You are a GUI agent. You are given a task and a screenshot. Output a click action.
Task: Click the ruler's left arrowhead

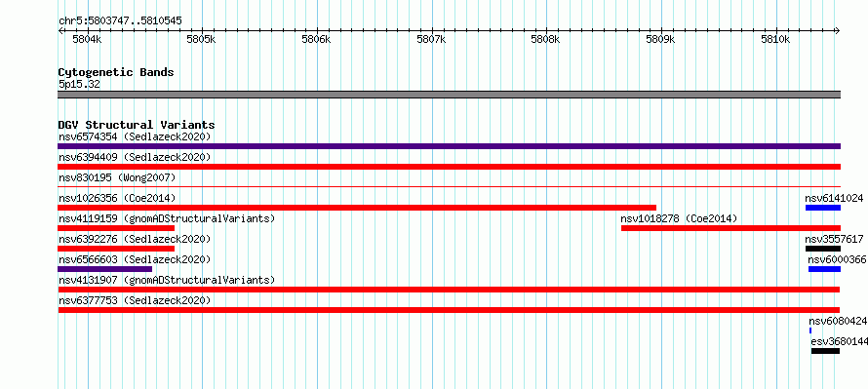(60, 30)
